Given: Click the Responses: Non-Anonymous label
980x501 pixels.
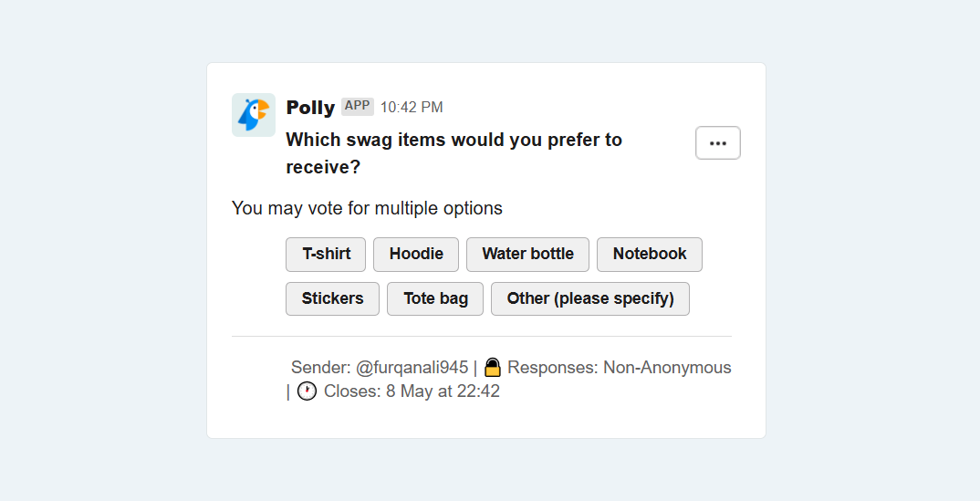Looking at the screenshot, I should pyautogui.click(x=620, y=368).
